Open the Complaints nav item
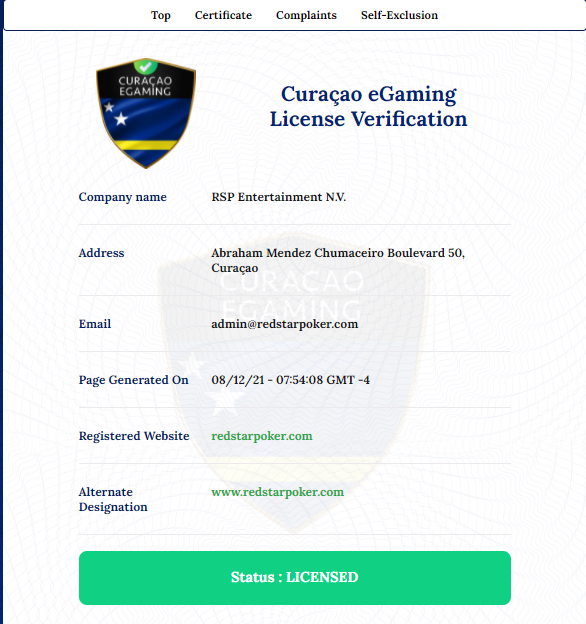This screenshot has height=624, width=586. [x=306, y=15]
